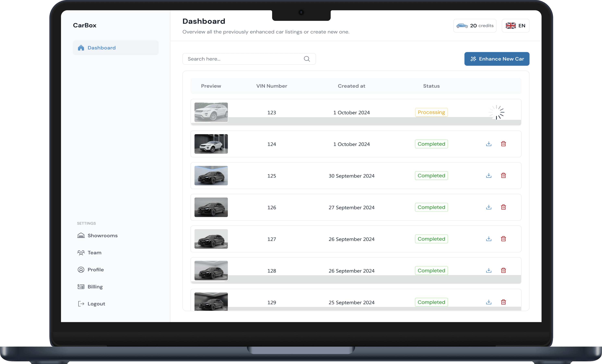Open the preview thumbnail for VIN 126
This screenshot has width=602, height=364.
211,207
